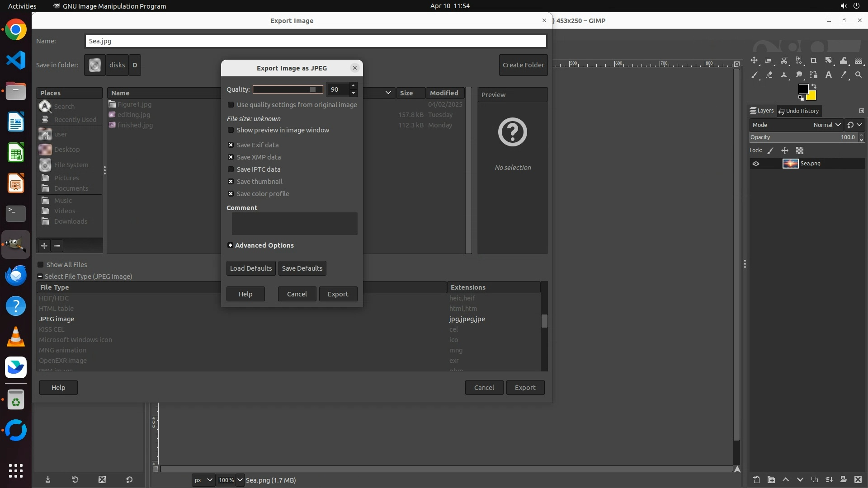The image size is (868, 488).
Task: Select the Zoom magnifier tool
Action: [859, 75]
